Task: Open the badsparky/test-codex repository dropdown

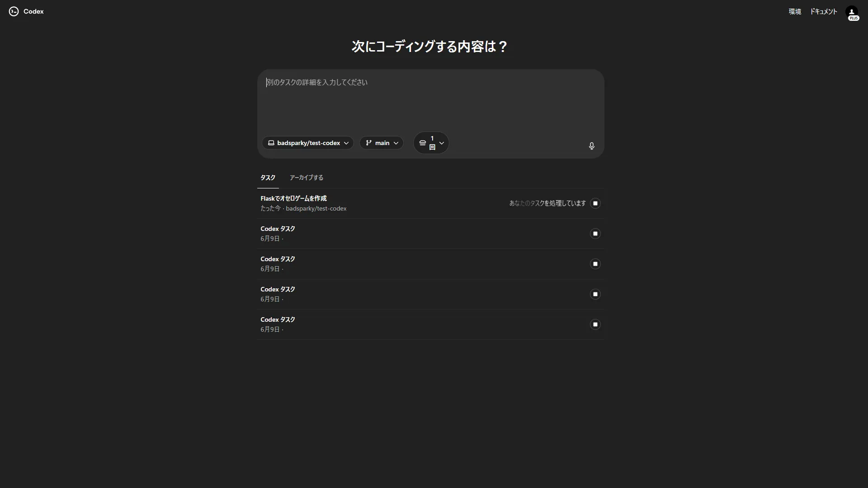Action: tap(307, 143)
